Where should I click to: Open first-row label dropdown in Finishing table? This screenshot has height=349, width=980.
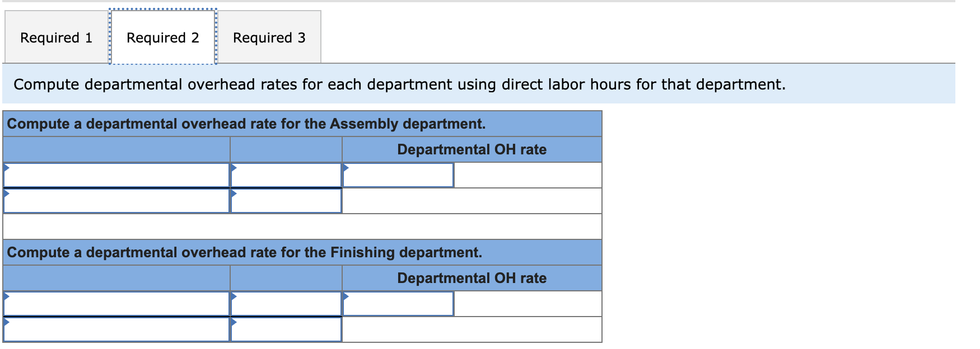click(x=116, y=304)
